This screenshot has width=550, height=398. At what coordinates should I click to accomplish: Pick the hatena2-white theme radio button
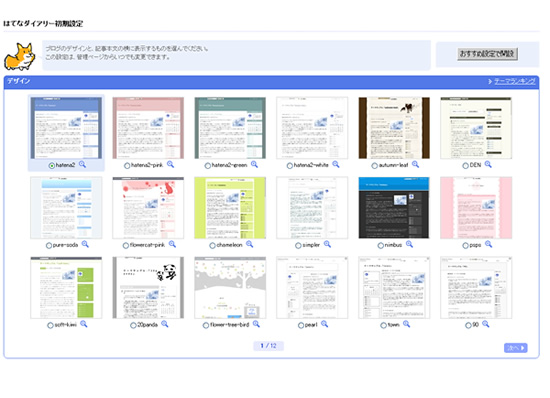[289, 166]
